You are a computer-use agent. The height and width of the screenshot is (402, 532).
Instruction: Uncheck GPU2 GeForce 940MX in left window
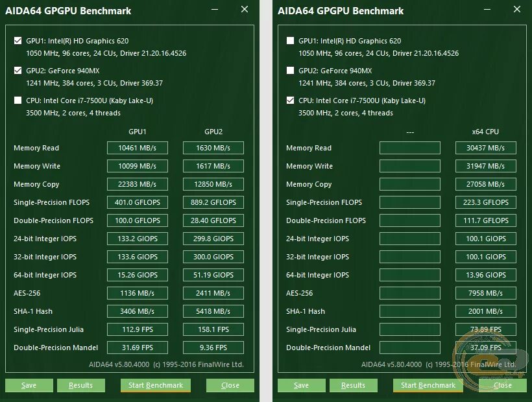18,71
